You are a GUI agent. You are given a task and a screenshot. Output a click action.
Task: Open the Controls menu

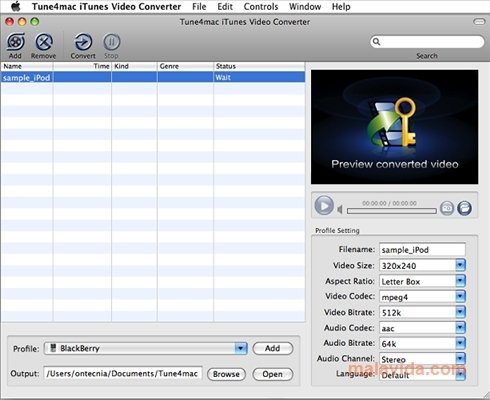(x=261, y=6)
